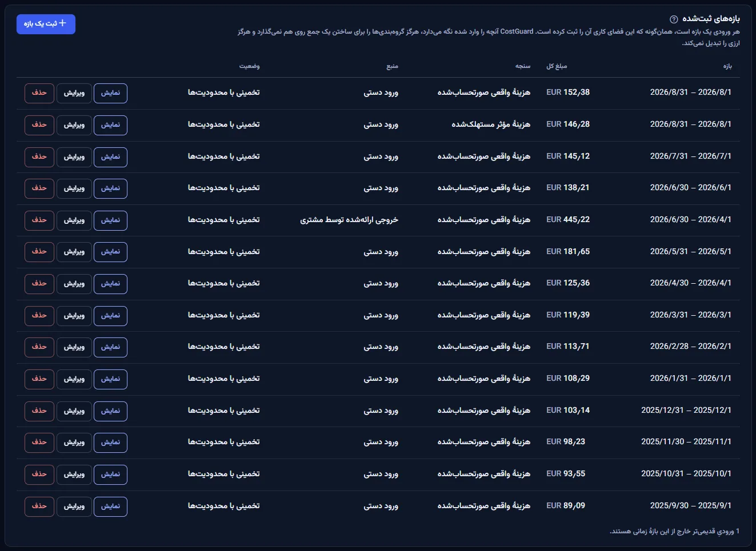
Task: Click the ثبت یک بازه button
Action: pyautogui.click(x=46, y=24)
